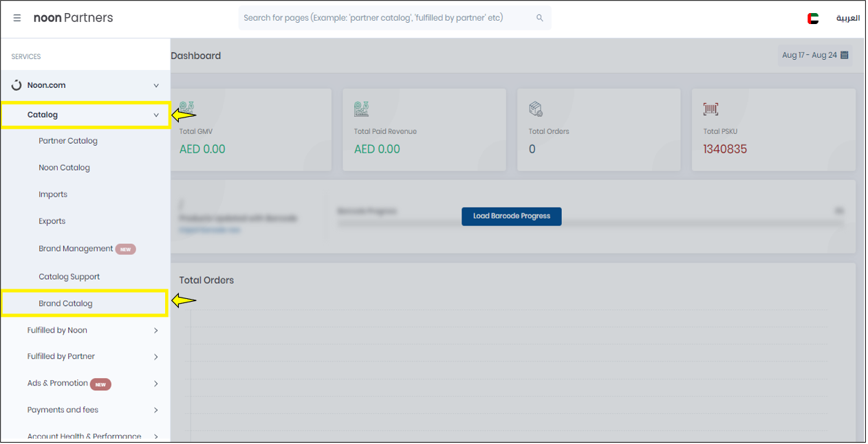Expand the Fulfilled by Partner submenu
This screenshot has height=444, width=868.
[x=156, y=357]
